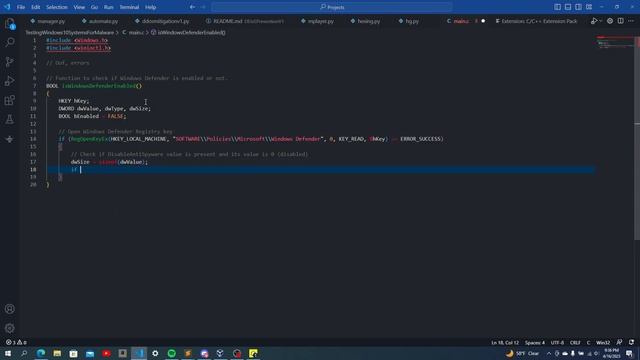Open the customize layout icon
640x360 pixels.
589,7
